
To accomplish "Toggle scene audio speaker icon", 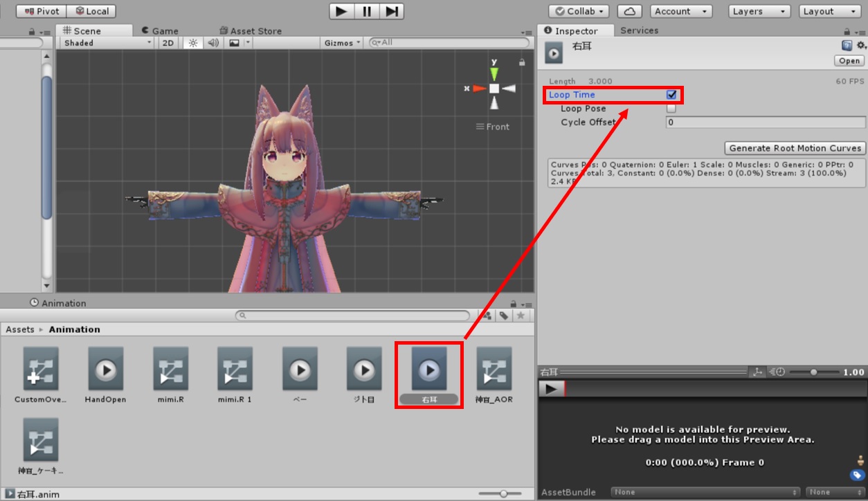I will tap(213, 43).
